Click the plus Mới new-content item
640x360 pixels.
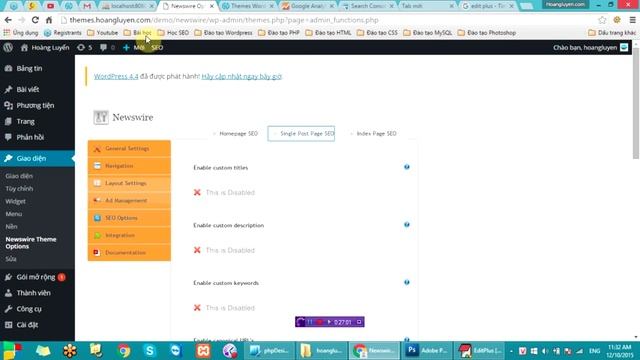tap(133, 47)
